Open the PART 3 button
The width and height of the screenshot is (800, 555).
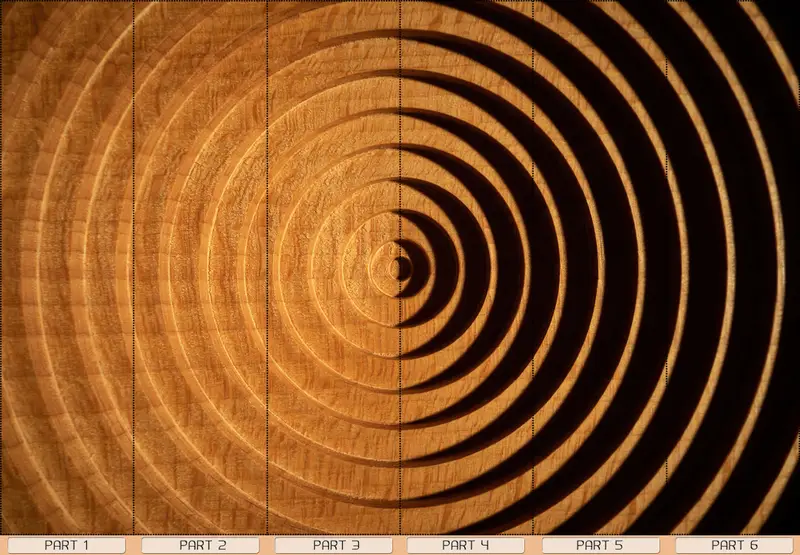coord(334,545)
